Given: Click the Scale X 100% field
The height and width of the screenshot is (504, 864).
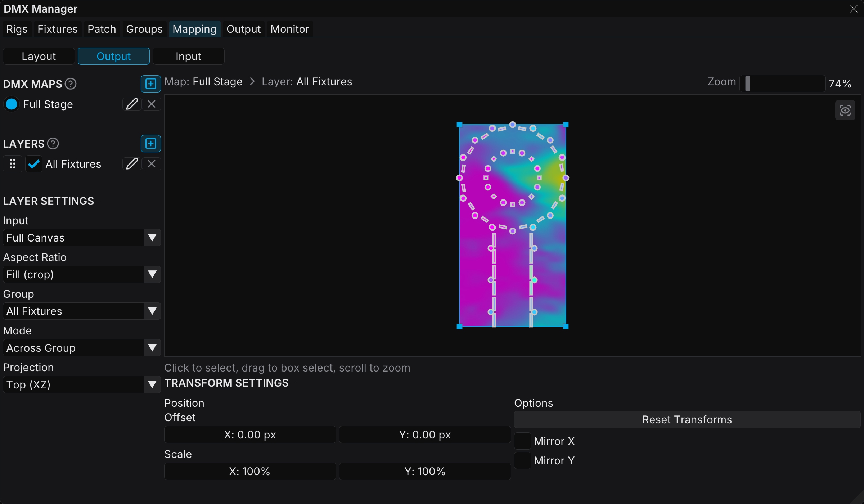Looking at the screenshot, I should pos(250,471).
